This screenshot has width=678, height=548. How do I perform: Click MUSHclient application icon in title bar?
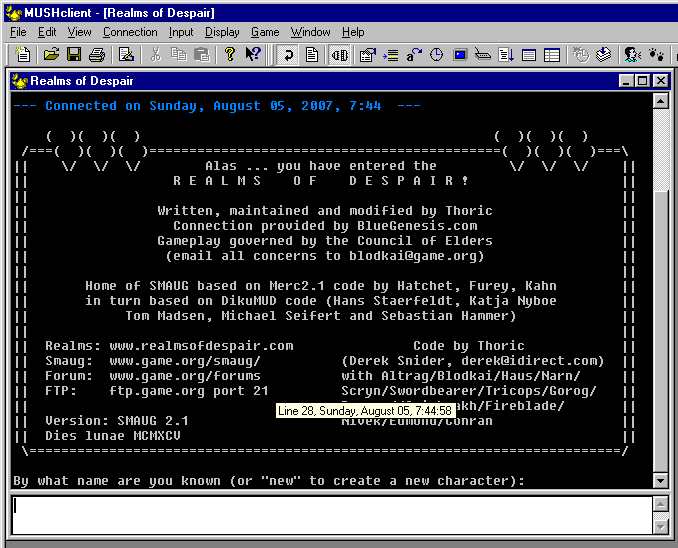tap(13, 13)
